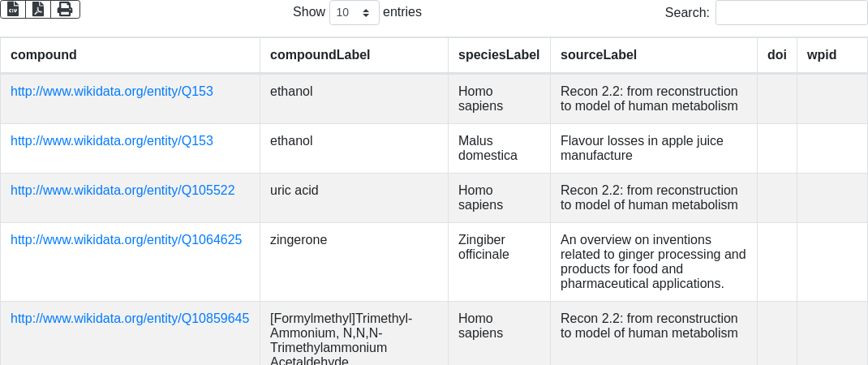This screenshot has width=868, height=365.
Task: Open the Q105522 uric acid entity link
Action: (122, 191)
